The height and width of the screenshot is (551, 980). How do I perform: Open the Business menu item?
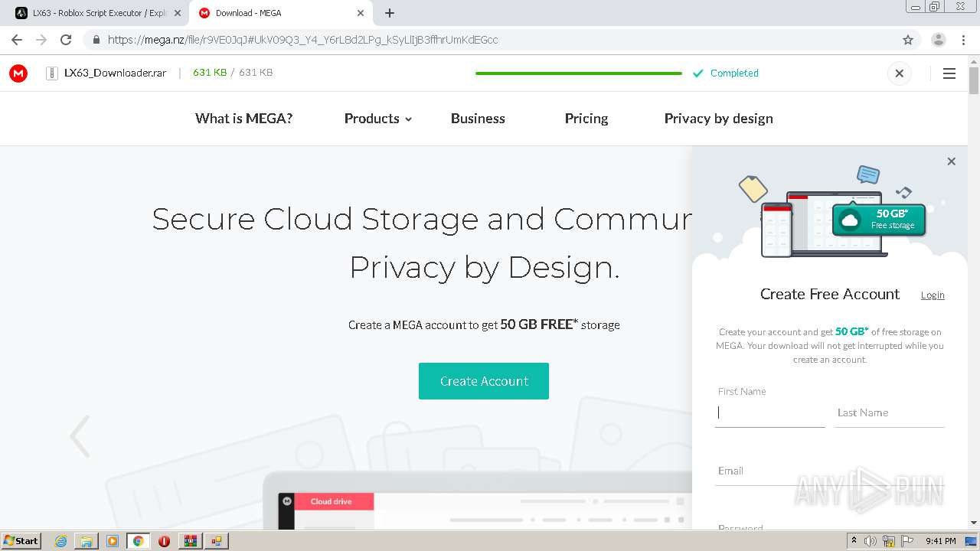coord(478,119)
